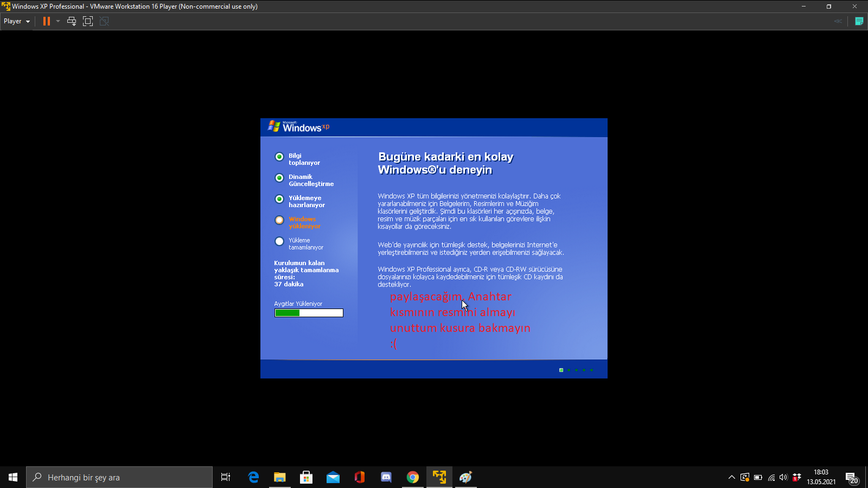Click the 'Aygıtlar Yükleniyor' green progress bar
The width and height of the screenshot is (868, 488).
pos(309,313)
